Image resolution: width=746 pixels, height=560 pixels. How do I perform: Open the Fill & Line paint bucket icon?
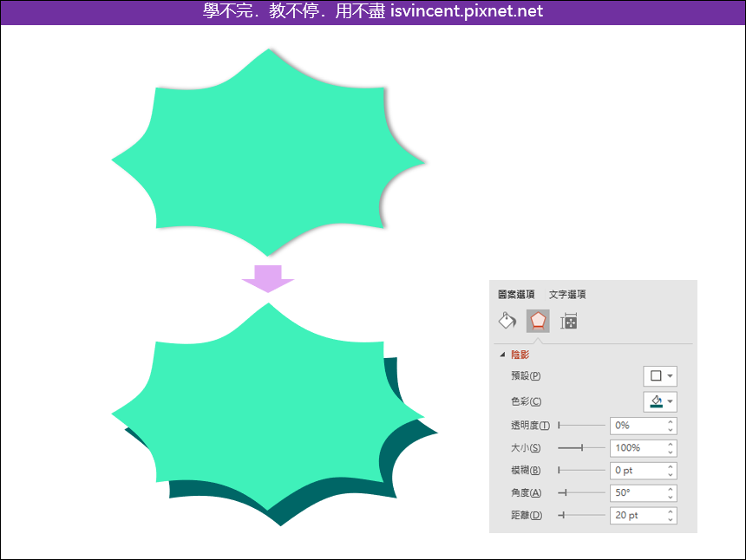[507, 321]
